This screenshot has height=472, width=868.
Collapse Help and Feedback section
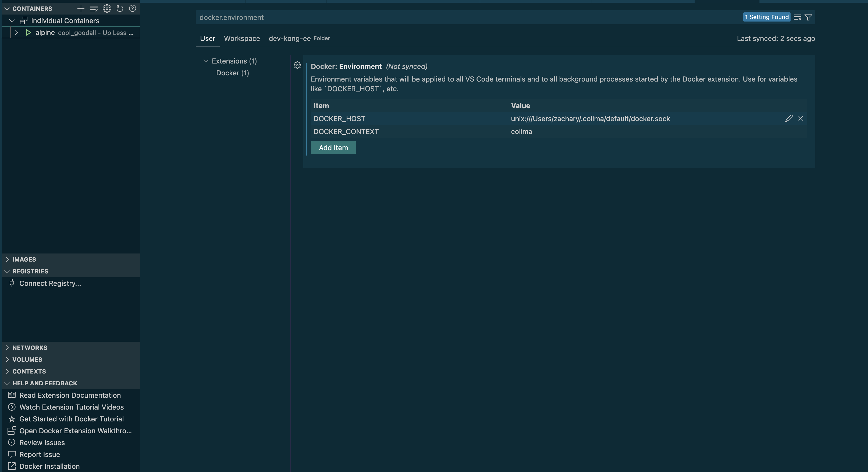[7, 383]
